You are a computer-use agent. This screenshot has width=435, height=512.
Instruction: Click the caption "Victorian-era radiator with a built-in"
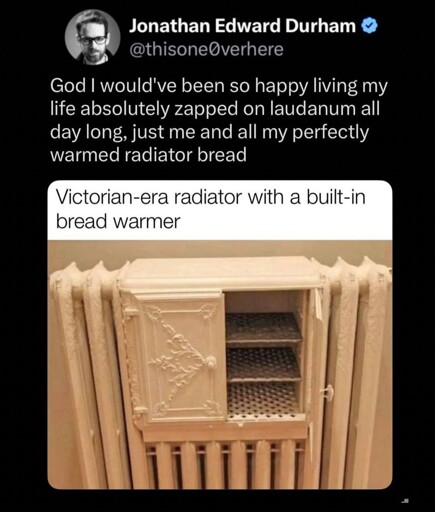211,197
